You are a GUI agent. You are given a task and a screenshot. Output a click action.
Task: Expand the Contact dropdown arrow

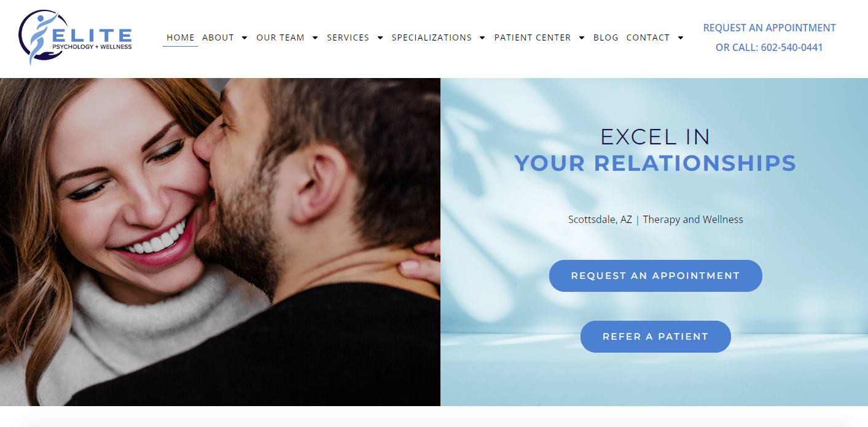681,37
